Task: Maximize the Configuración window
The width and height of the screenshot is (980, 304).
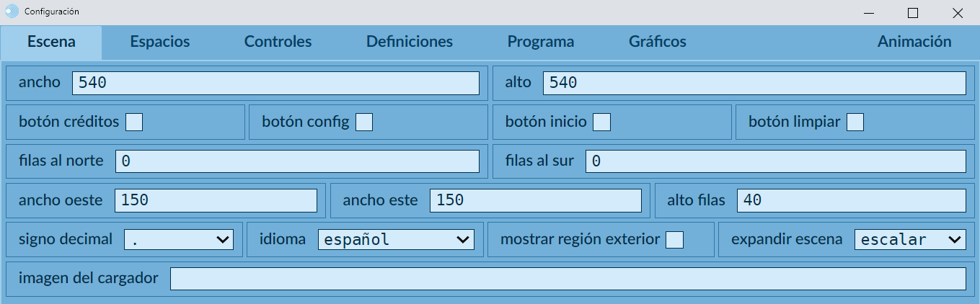Action: (x=913, y=12)
